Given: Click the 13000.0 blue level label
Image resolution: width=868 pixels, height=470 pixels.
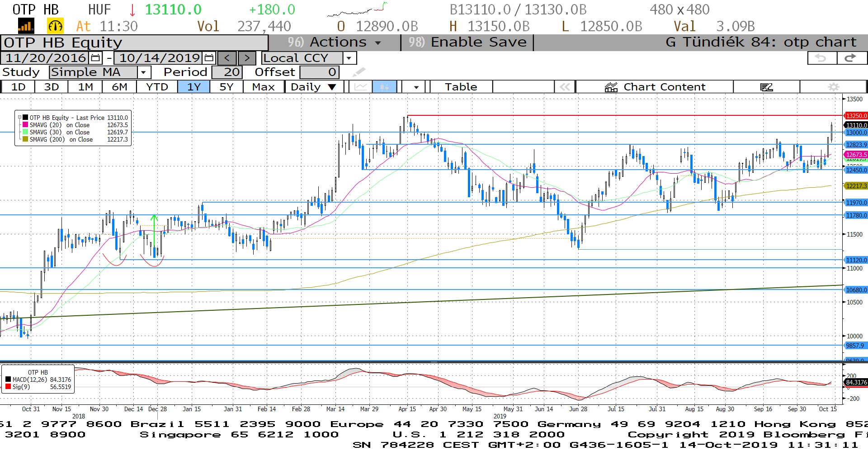Looking at the screenshot, I should (856, 133).
